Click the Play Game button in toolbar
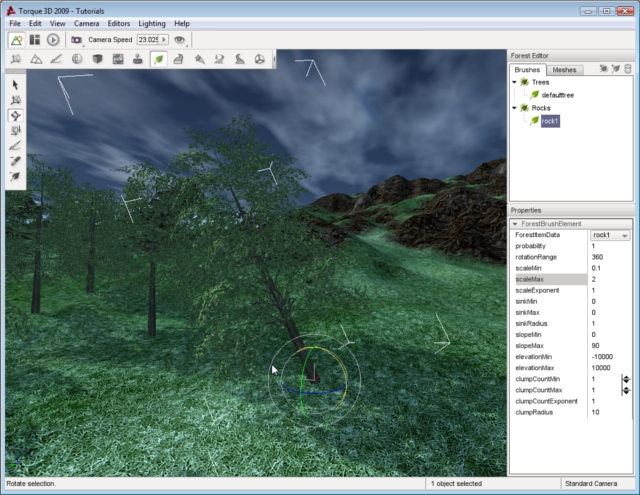The width and height of the screenshot is (640, 495). (x=53, y=40)
